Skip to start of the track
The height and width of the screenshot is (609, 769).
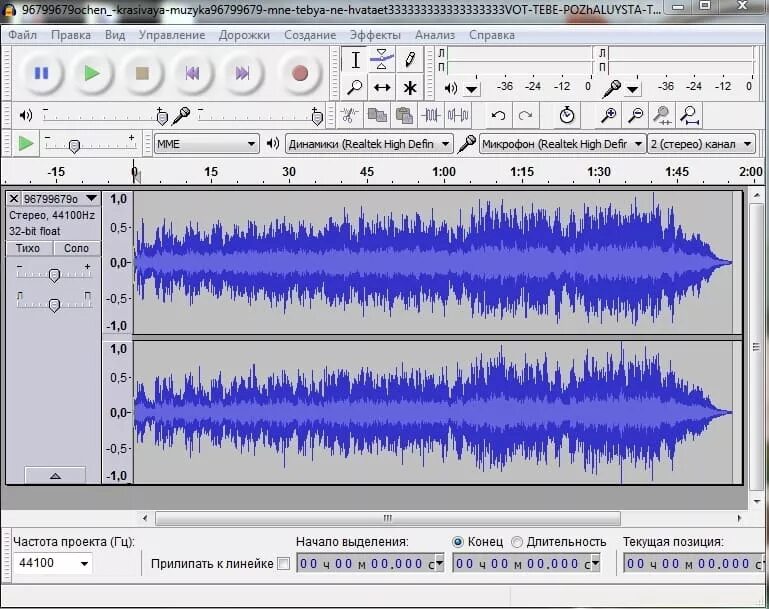(192, 74)
